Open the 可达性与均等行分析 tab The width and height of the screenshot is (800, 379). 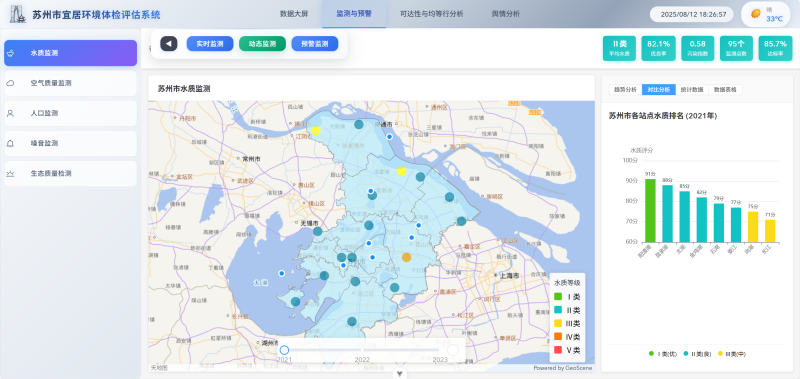432,14
